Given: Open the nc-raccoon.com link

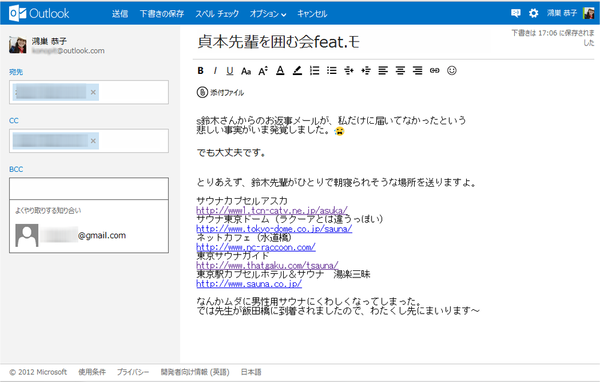Looking at the screenshot, I should [x=256, y=247].
